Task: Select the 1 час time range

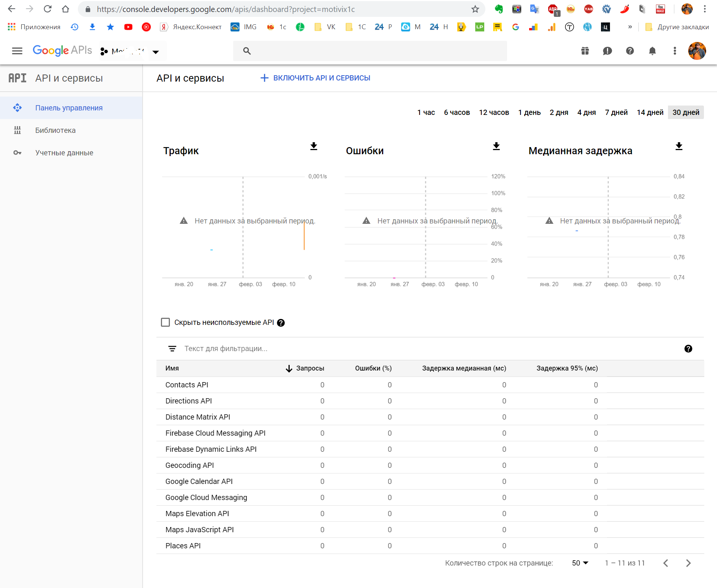Action: click(426, 112)
